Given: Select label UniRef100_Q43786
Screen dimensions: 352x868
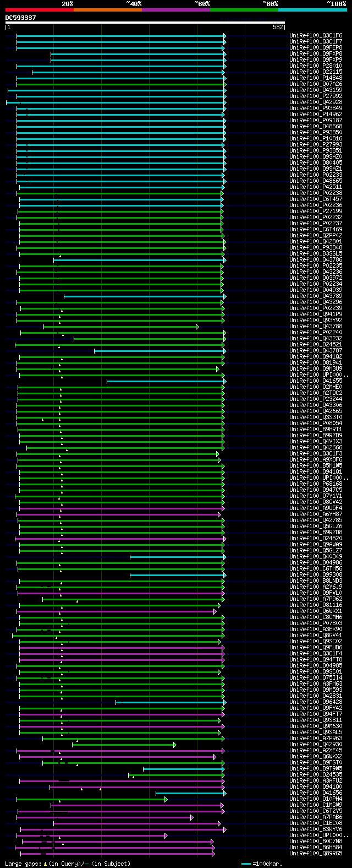Looking at the screenshot, I should pos(316,260).
